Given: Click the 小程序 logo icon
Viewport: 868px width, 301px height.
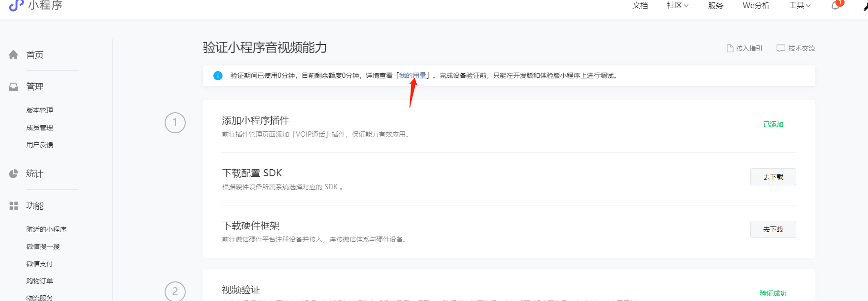Looking at the screenshot, I should (x=16, y=5).
